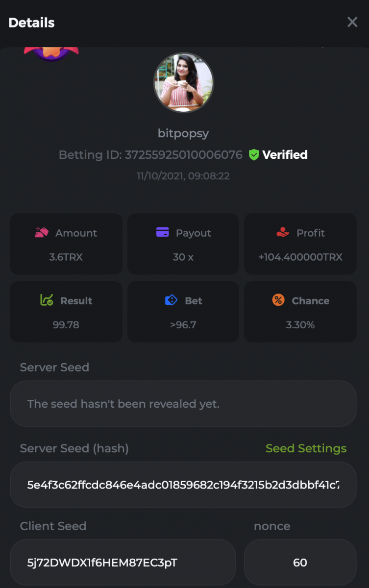The width and height of the screenshot is (369, 588).
Task: Click the green Verified shield icon
Action: tap(253, 155)
